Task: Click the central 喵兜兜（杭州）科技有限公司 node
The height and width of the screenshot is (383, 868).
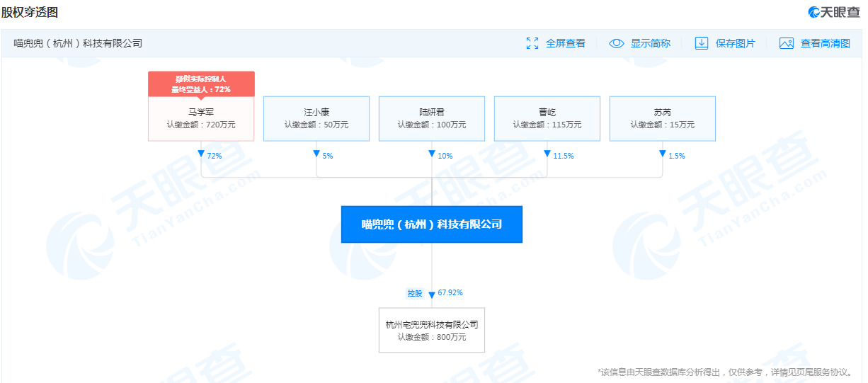Action: point(432,224)
